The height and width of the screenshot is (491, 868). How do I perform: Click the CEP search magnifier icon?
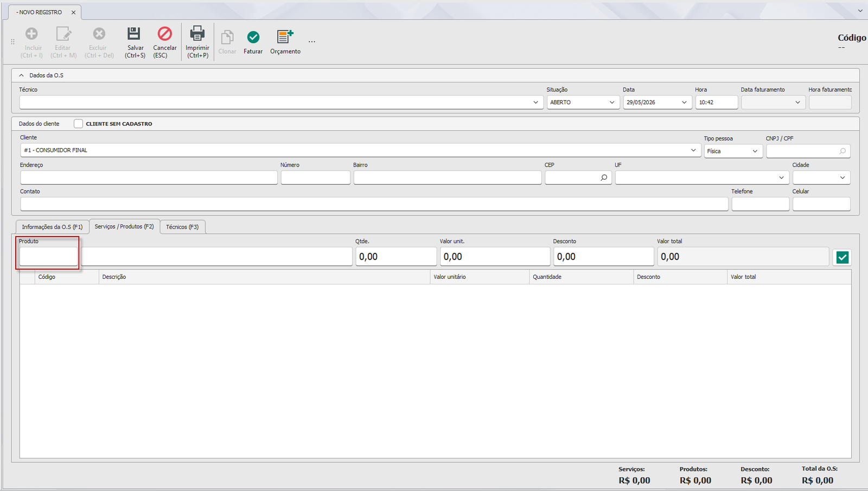click(604, 177)
